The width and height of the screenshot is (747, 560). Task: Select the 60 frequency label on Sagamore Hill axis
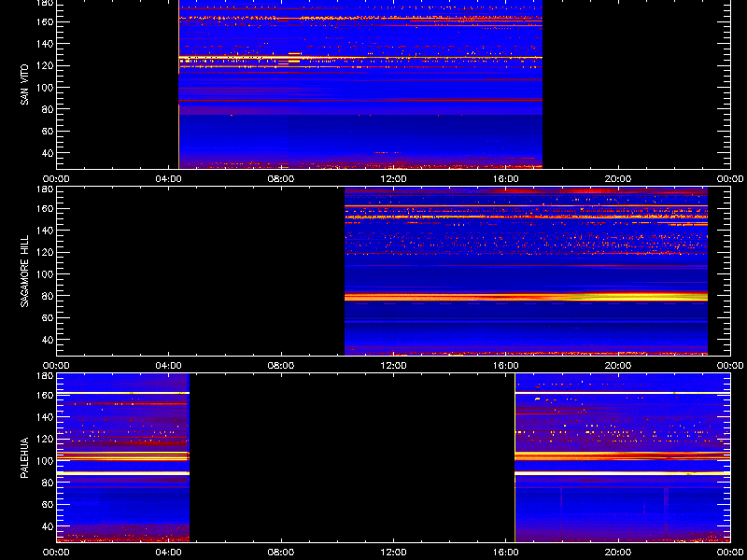tap(48, 317)
